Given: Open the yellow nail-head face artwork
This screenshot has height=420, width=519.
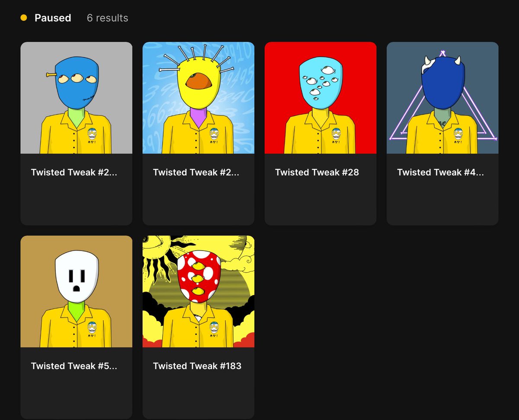Looking at the screenshot, I should coord(199,98).
